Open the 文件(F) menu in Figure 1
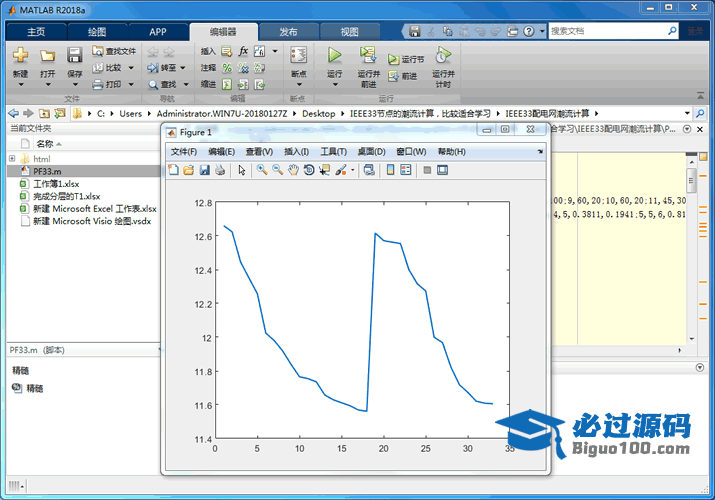Screen dimensions: 715x500 184,152
